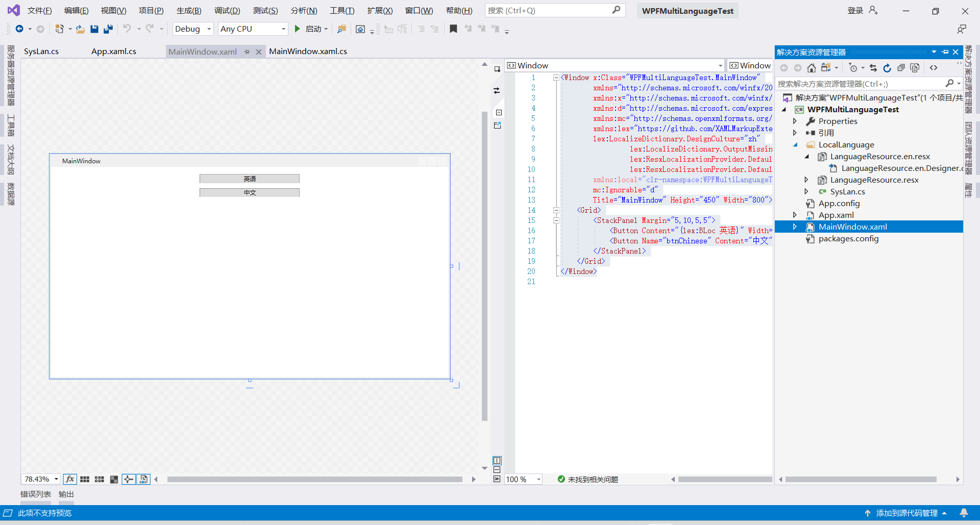
Task: Go home in Solution Explorer
Action: 812,68
